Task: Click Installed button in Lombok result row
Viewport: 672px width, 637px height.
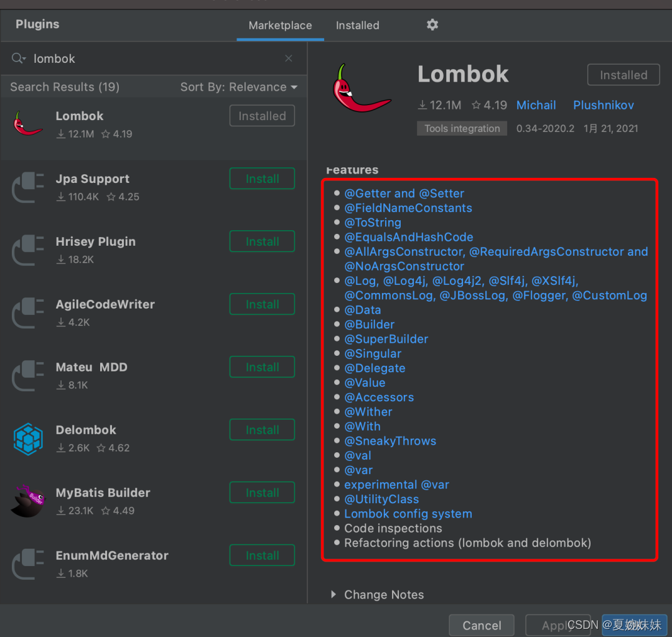Action: 263,116
